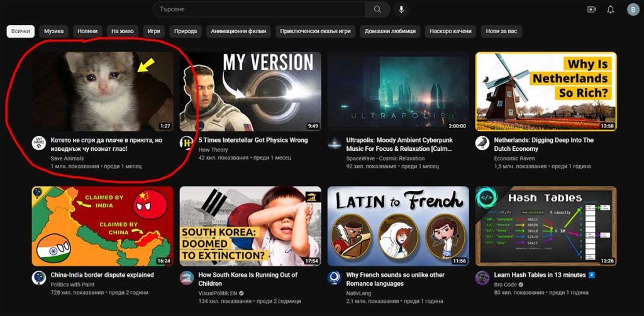The image size is (644, 316).
Task: Open the create video icon
Action: [591, 9]
